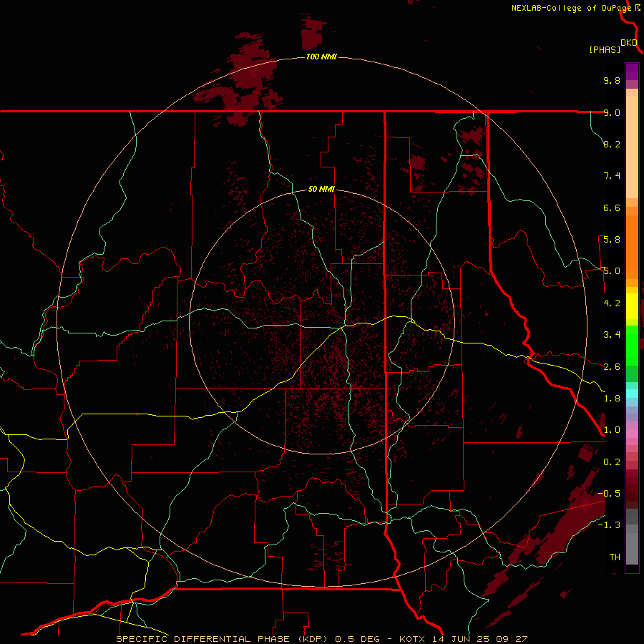The height and width of the screenshot is (644, 644).
Task: Click the -1.3 value on the color scale
Action: pyautogui.click(x=609, y=525)
